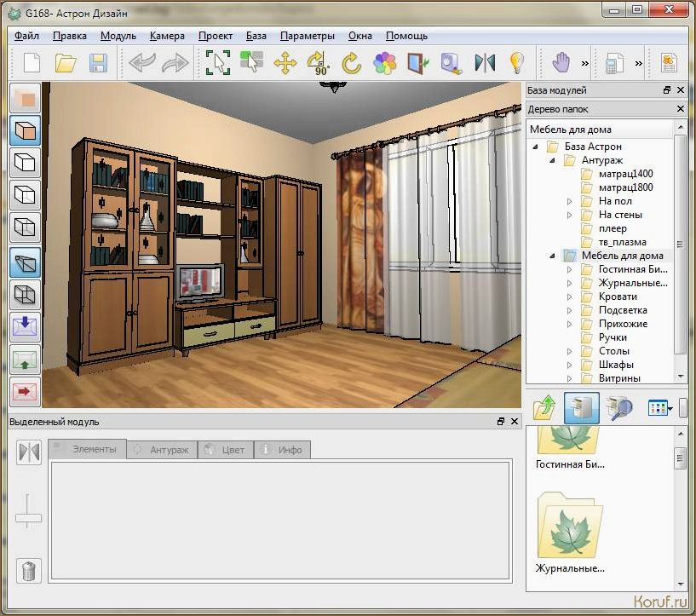Switch to the Цвет tab
696x616 pixels.
226,450
